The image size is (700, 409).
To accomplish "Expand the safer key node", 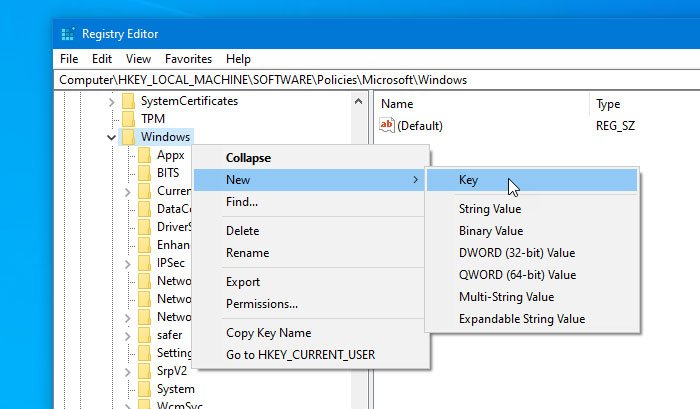I will pos(128,336).
